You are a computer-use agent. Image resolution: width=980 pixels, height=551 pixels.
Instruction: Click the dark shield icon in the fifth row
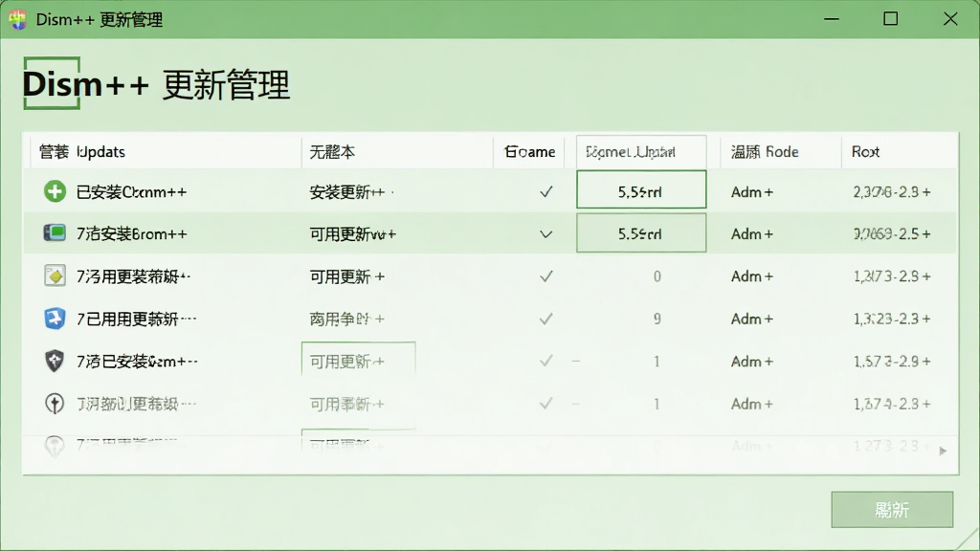pyautogui.click(x=55, y=361)
